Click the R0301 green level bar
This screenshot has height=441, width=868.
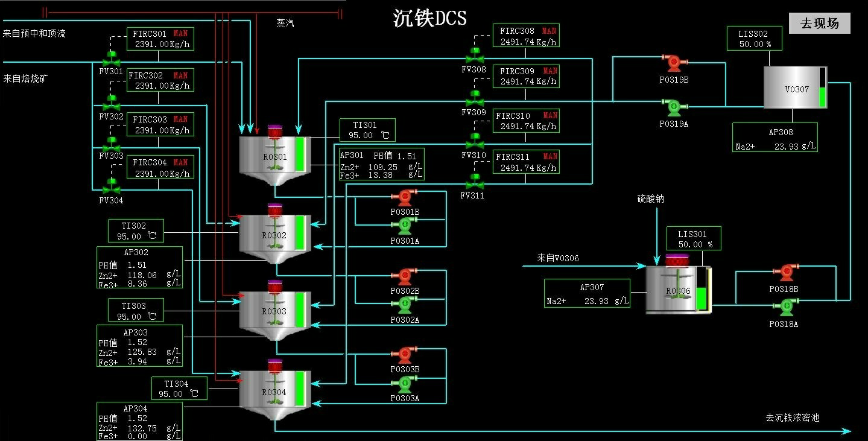300,154
